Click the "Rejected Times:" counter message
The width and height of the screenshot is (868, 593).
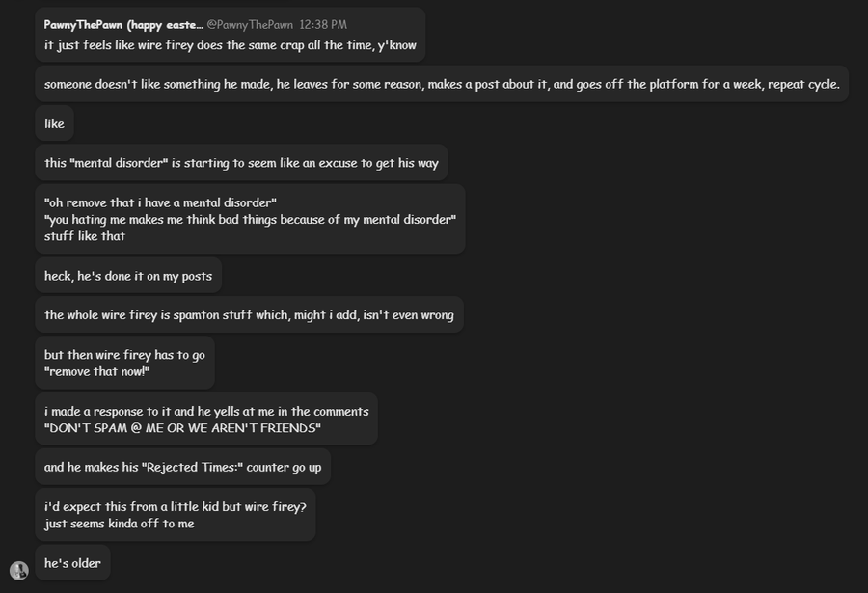tap(182, 468)
